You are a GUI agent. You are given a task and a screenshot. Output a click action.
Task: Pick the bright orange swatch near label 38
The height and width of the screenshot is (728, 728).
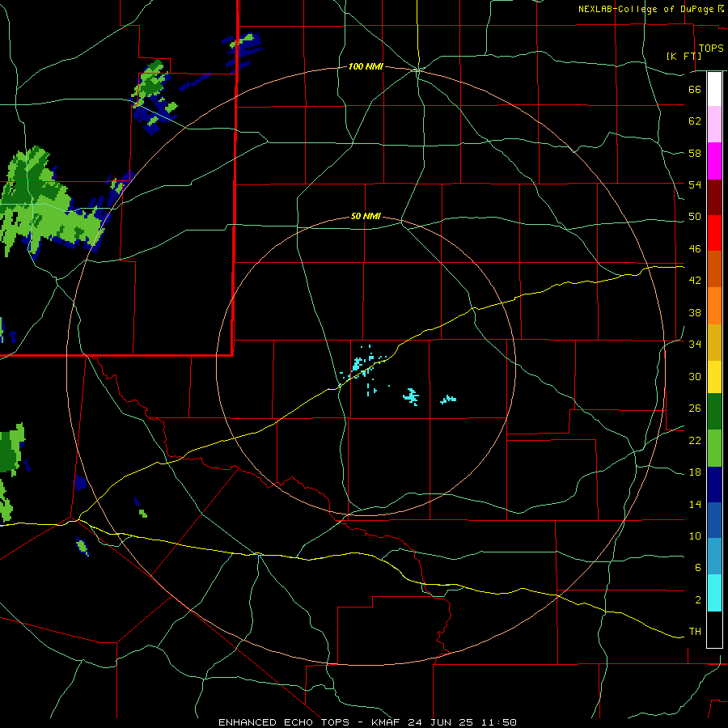714,306
